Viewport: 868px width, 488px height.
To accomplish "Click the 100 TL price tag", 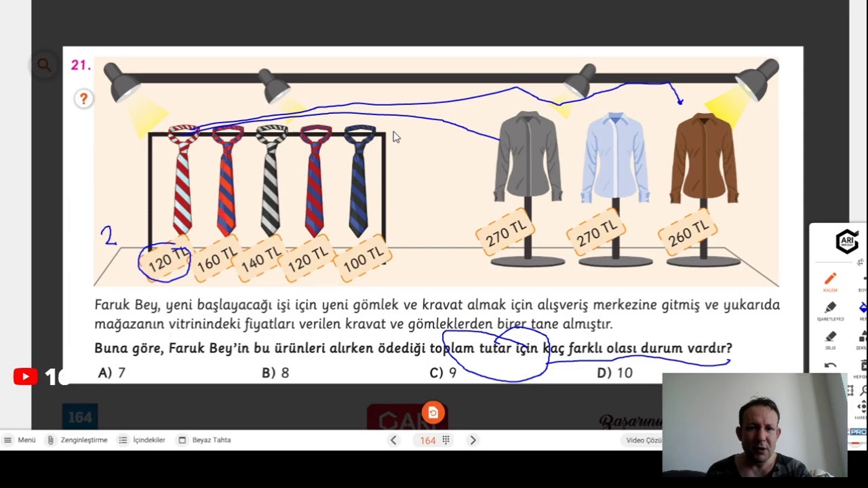I will click(363, 258).
